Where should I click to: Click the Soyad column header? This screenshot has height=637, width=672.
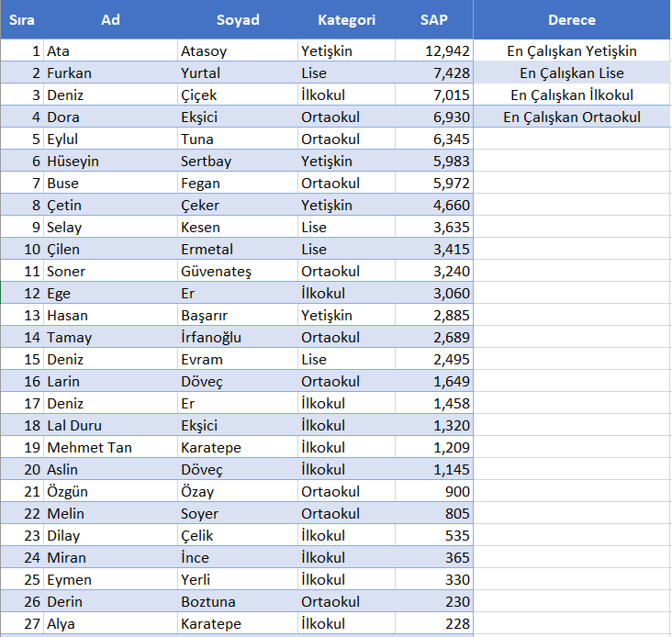point(238,19)
